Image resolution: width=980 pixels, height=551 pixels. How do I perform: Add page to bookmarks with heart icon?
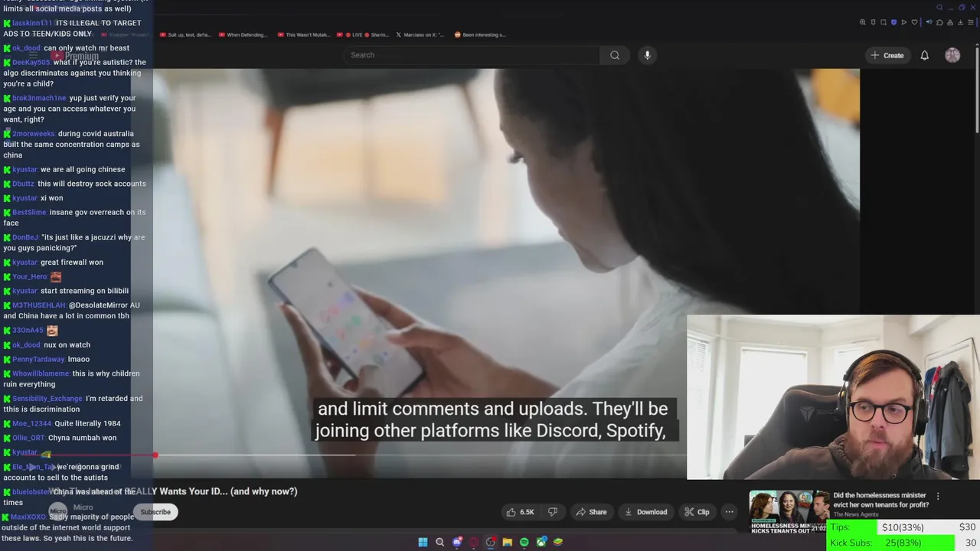point(914,22)
